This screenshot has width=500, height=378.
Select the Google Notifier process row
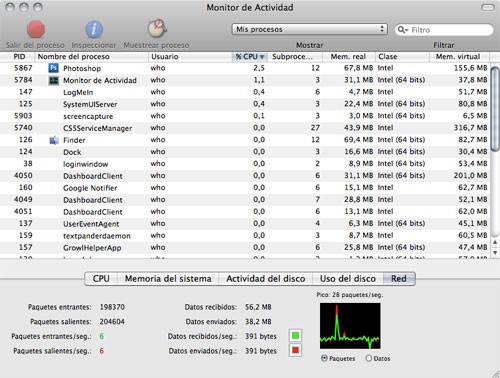click(245, 188)
